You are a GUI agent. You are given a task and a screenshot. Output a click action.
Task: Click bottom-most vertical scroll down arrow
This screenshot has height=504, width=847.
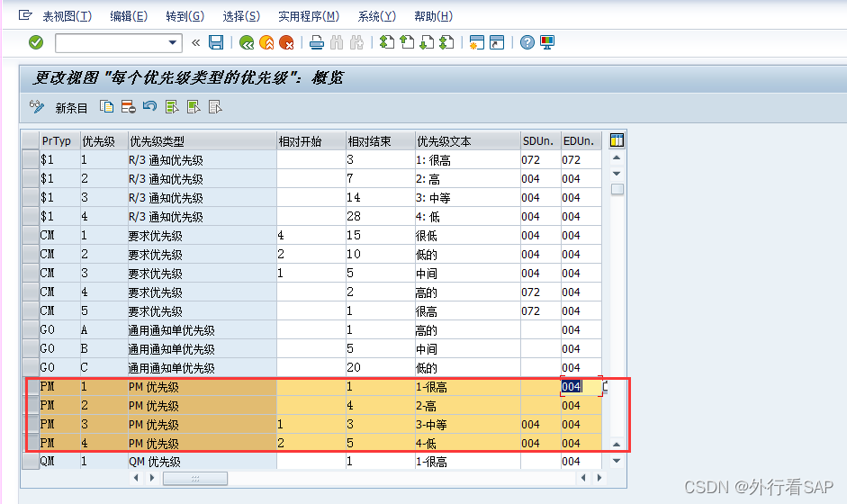tap(617, 461)
